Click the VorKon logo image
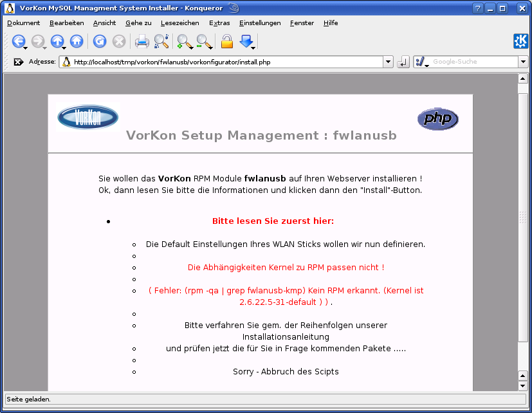 88,117
